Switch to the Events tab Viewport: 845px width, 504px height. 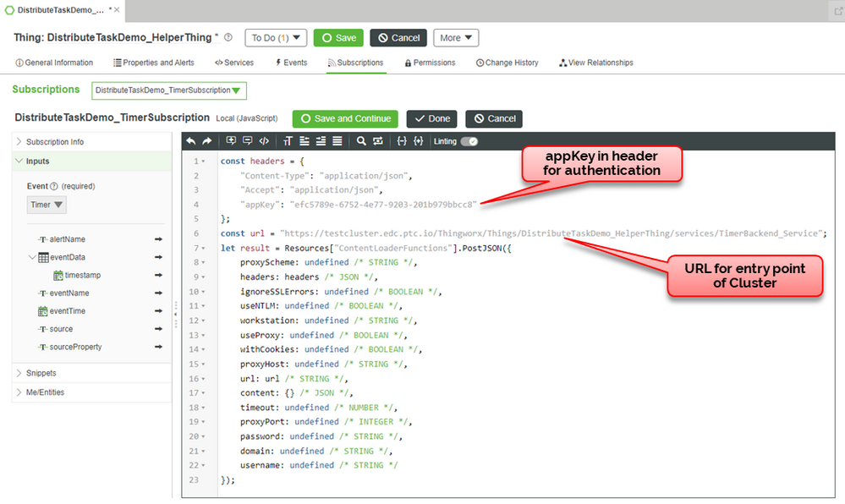coord(291,63)
